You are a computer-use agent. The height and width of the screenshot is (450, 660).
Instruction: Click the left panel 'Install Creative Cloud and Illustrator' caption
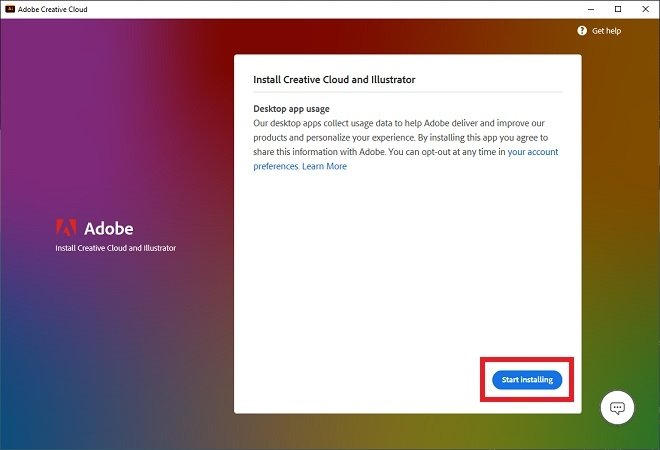(x=116, y=248)
